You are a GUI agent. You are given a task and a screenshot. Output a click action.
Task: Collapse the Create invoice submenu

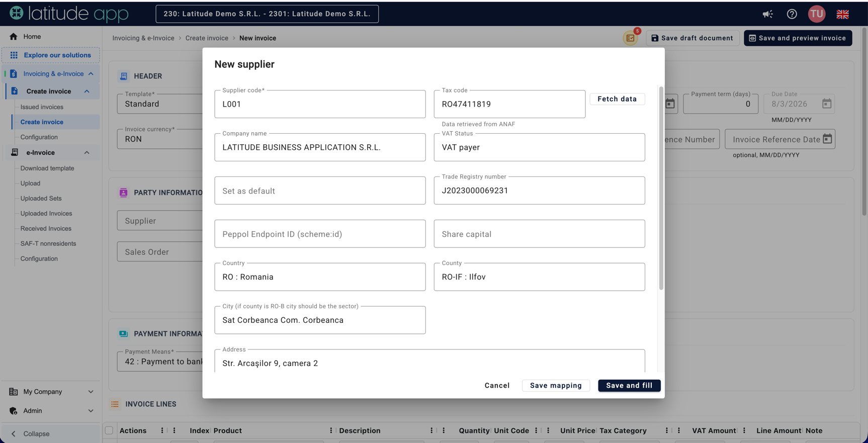point(87,92)
